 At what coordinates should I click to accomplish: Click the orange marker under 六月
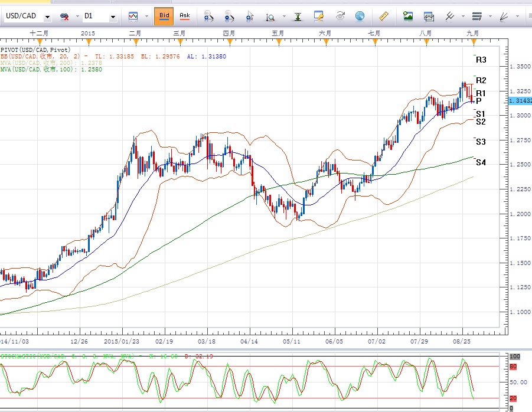[326, 42]
